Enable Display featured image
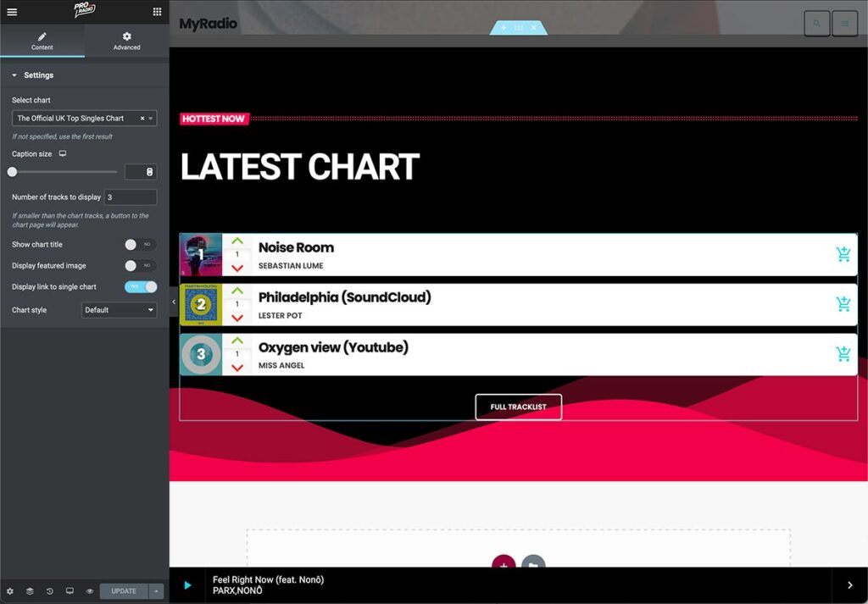This screenshot has height=604, width=868. [x=141, y=266]
